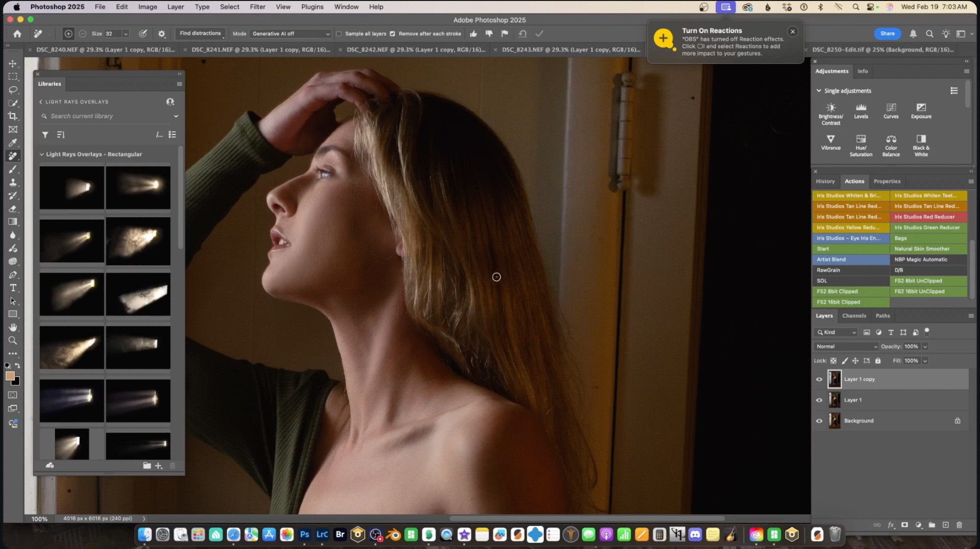The height and width of the screenshot is (549, 980).
Task: Hide the Background layer
Action: coord(819,421)
